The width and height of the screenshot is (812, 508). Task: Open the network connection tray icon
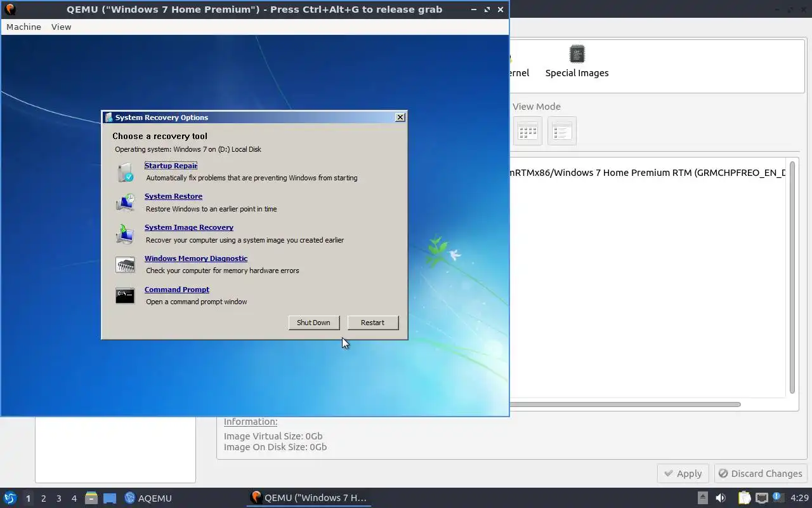(x=761, y=498)
